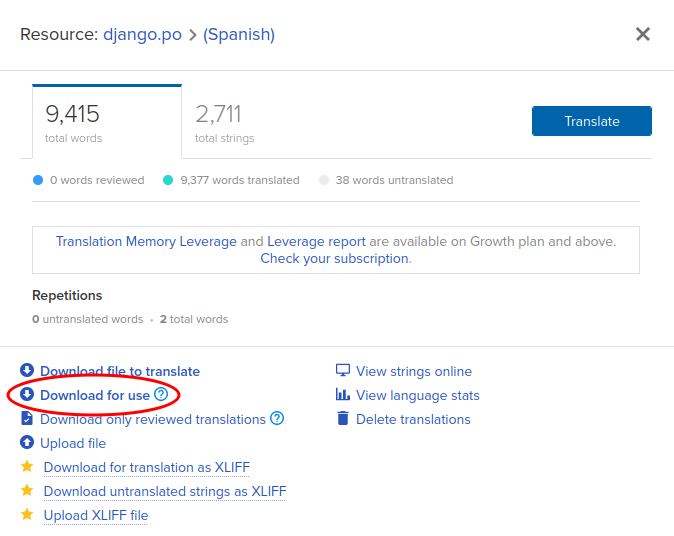Select the 9,415 total words tab
674x536 pixels.
click(106, 122)
